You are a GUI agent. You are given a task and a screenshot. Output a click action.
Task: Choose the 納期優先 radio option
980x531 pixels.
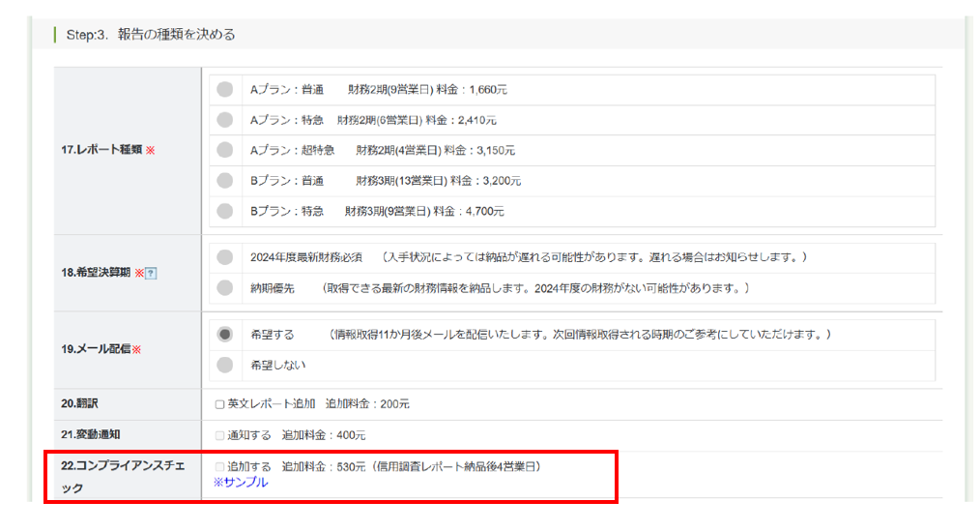225,288
